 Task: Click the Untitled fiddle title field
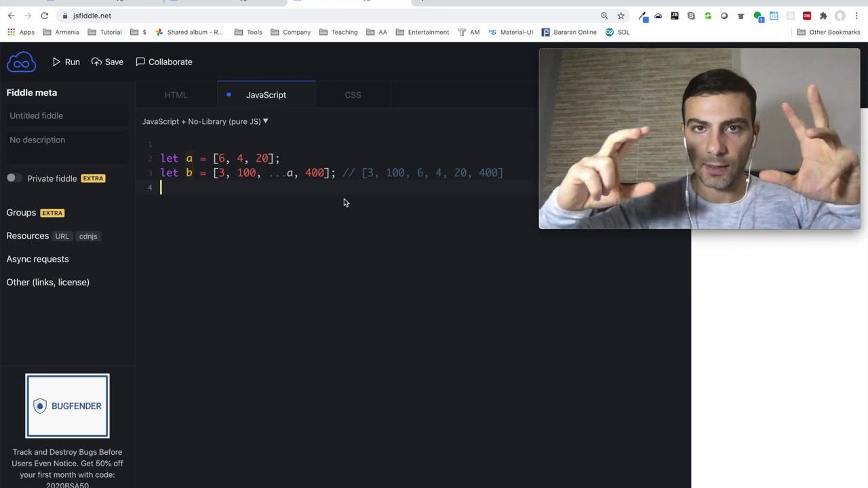pos(67,116)
